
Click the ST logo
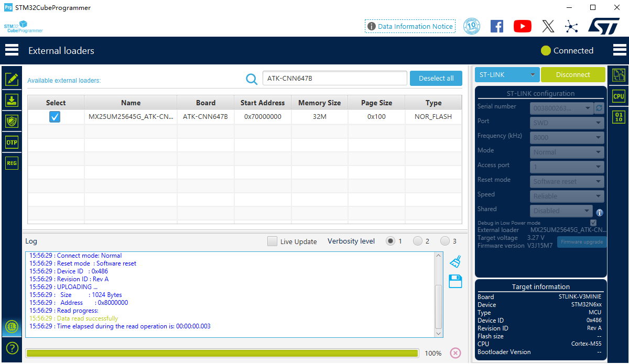coord(604,26)
